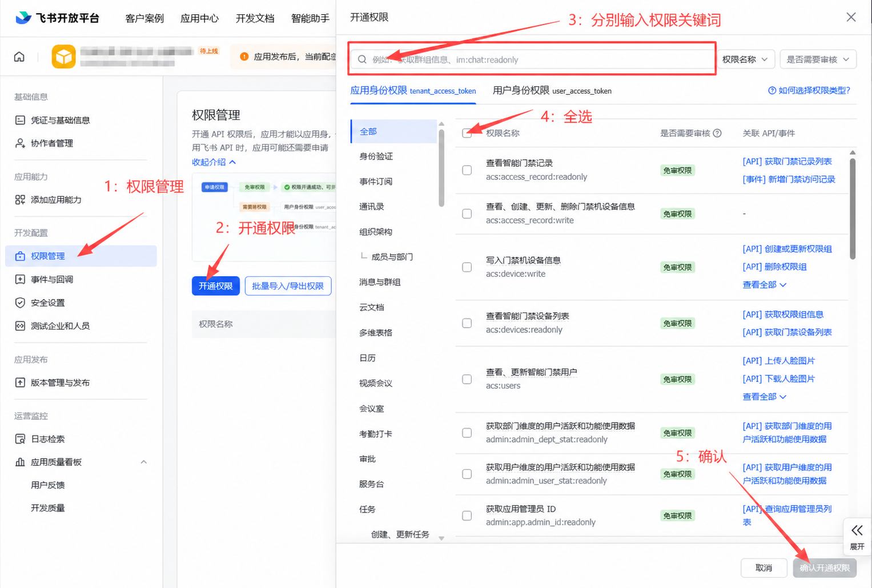Click the 权限管理 lock icon
Image resolution: width=872 pixels, height=588 pixels.
[20, 256]
